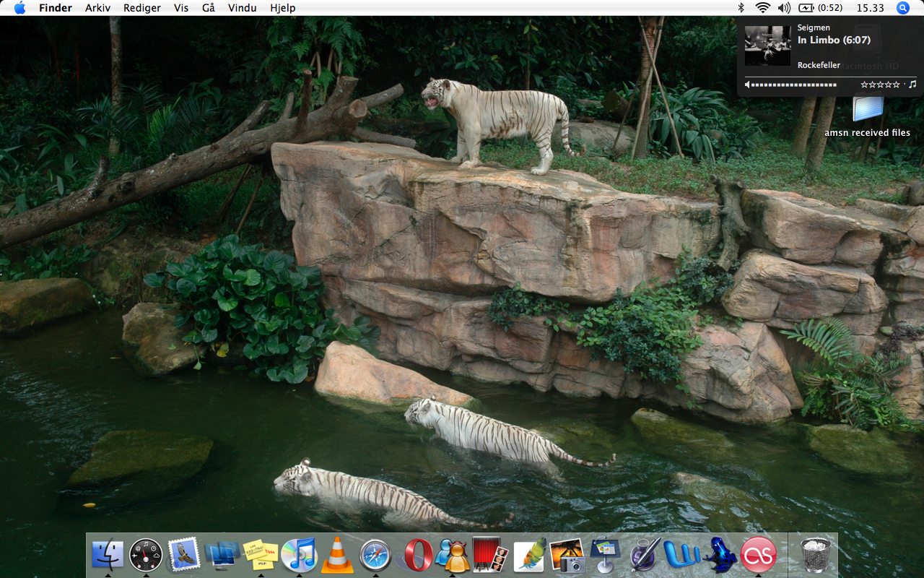The image size is (924, 578).
Task: Open the Apple menu
Action: pos(19,8)
